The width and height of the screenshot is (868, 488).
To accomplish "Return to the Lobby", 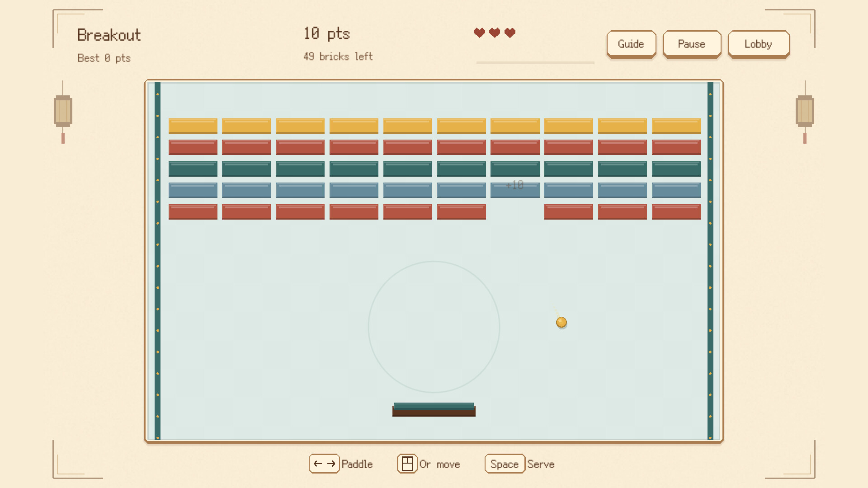I will [759, 44].
